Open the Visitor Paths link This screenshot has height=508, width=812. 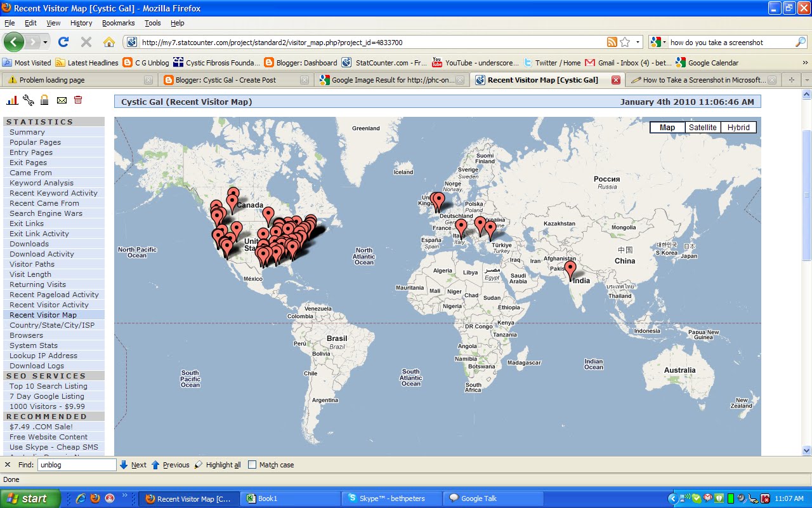[32, 264]
